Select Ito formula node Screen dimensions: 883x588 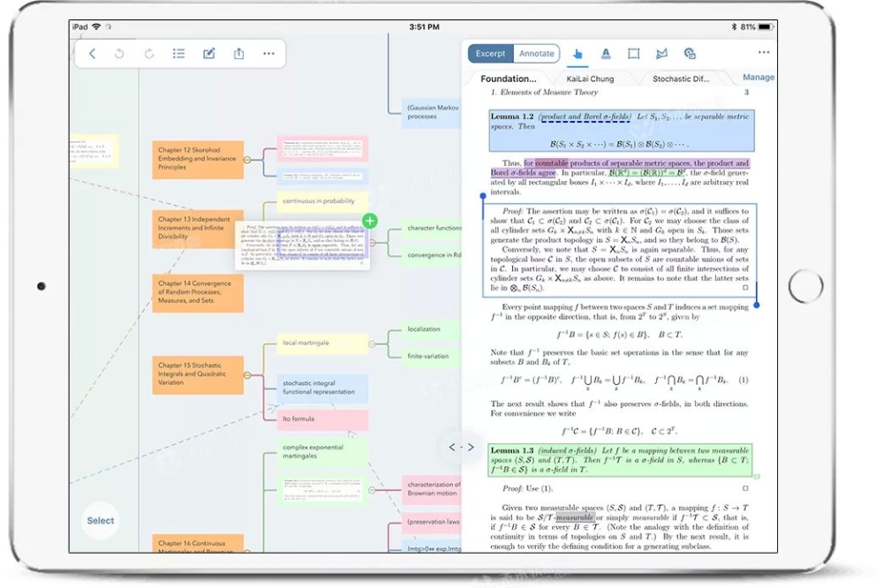(322, 419)
